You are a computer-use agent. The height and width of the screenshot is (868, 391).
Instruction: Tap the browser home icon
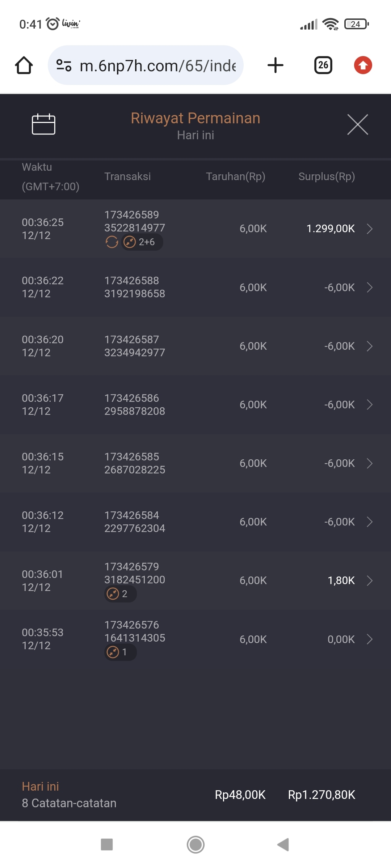point(24,65)
